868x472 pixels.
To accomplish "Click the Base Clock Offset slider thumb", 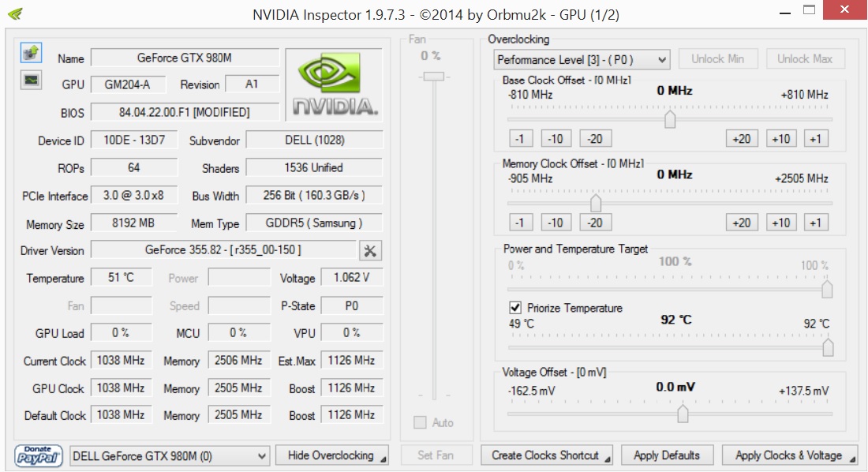I will coord(670,119).
